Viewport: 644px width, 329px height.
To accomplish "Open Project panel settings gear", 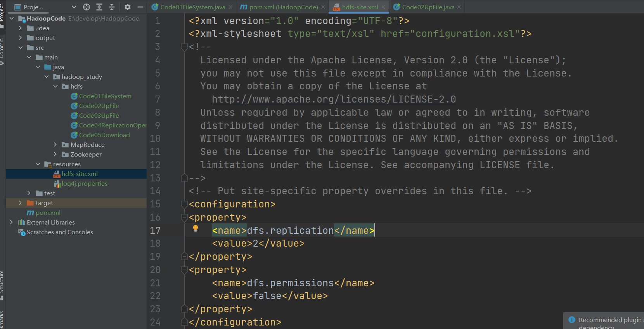I will tap(128, 7).
